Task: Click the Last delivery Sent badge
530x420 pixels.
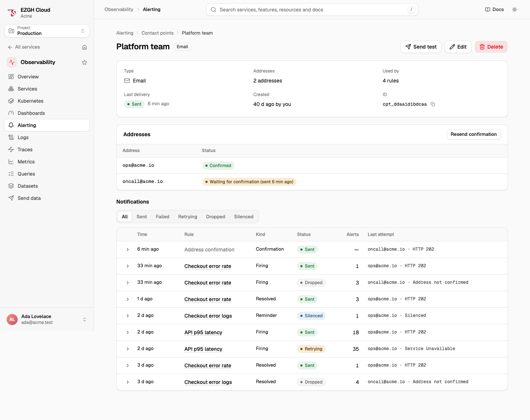Action: (134, 104)
